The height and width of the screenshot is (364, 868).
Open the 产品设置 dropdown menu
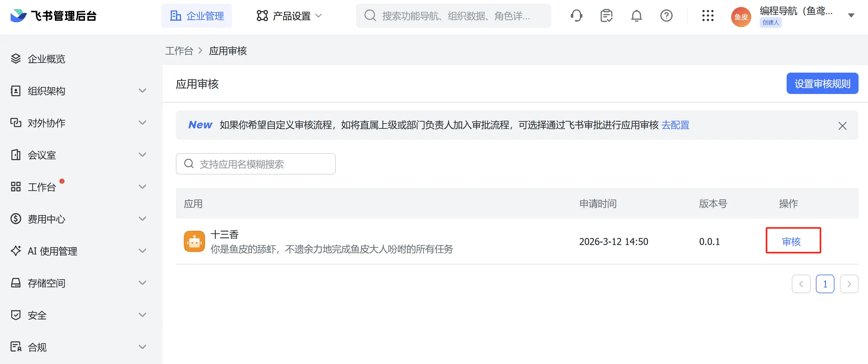(289, 16)
